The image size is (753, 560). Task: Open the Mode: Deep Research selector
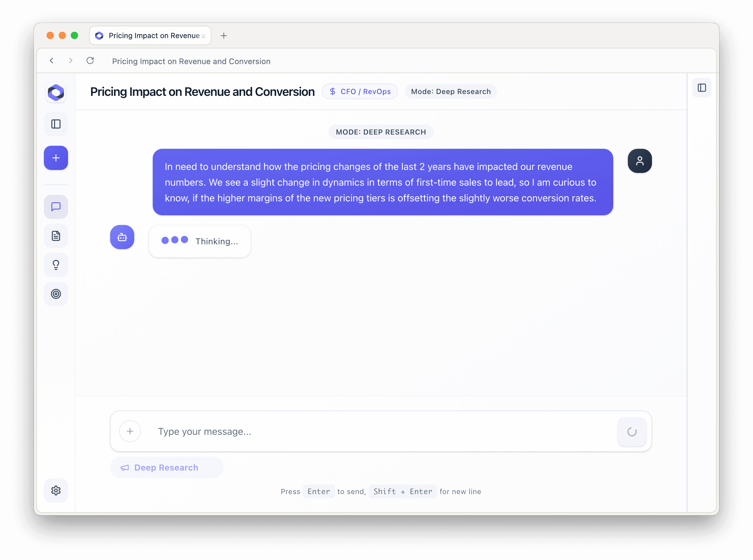coord(451,92)
